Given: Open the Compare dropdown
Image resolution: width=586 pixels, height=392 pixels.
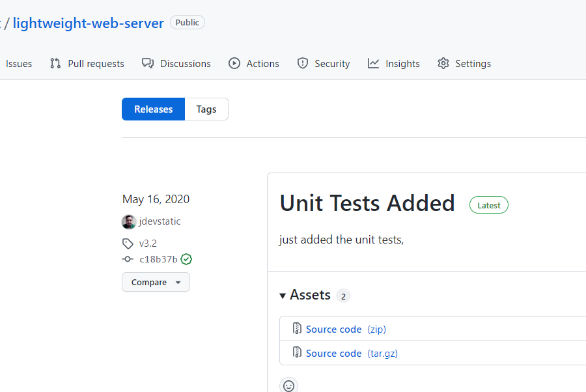Looking at the screenshot, I should pos(156,282).
